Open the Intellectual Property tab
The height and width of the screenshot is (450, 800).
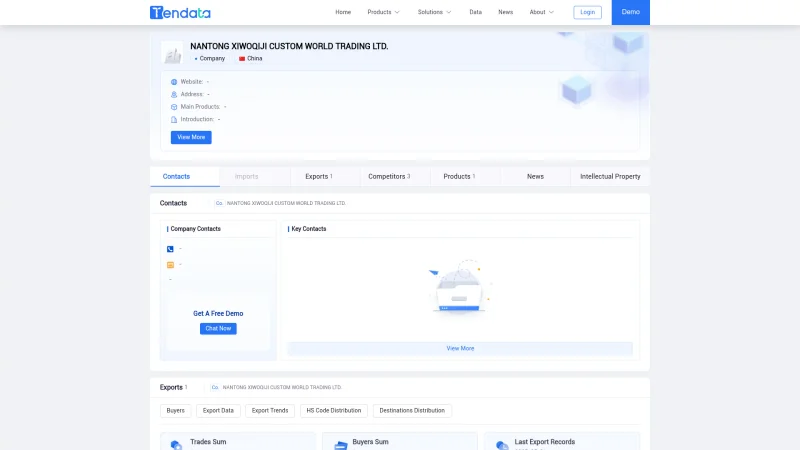pyautogui.click(x=610, y=177)
